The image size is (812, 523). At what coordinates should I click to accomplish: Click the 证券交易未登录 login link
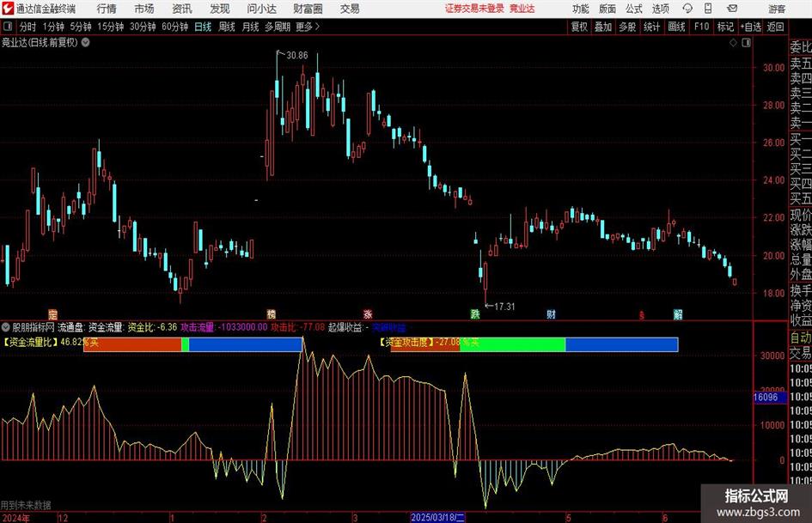tap(474, 9)
